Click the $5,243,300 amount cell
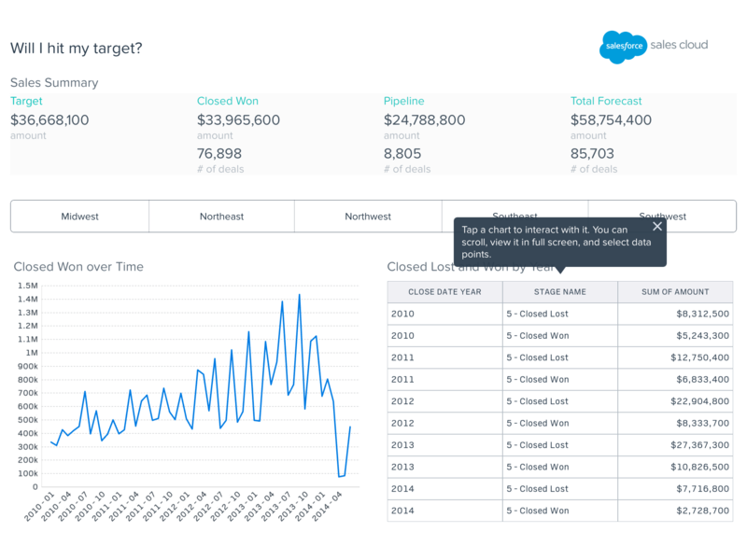The image size is (747, 560). click(675, 336)
